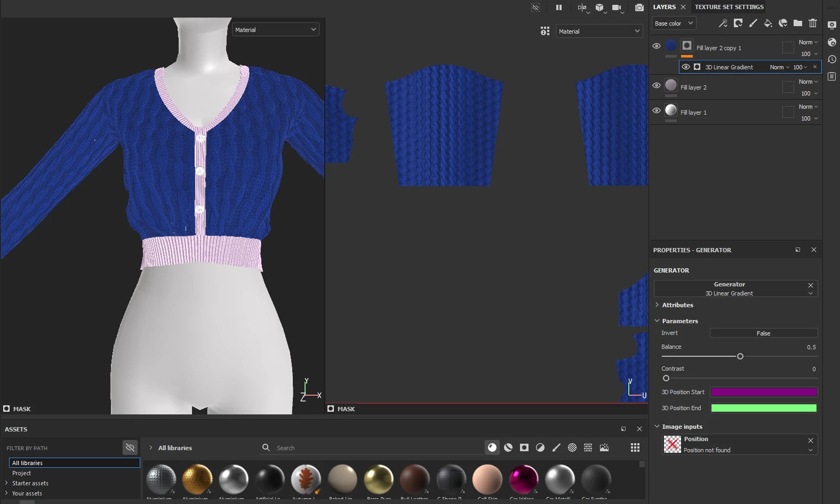Click the add fill layer bucket icon
The height and width of the screenshot is (504, 840).
[768, 23]
